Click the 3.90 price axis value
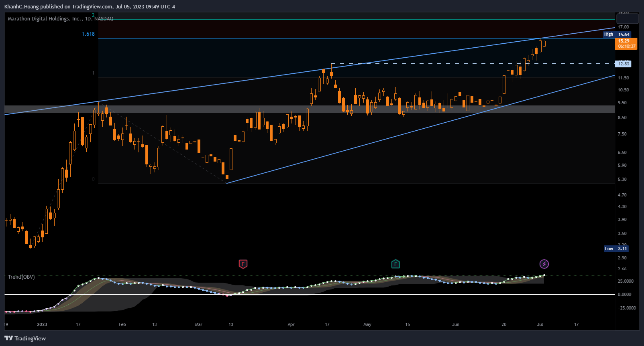 (x=622, y=219)
